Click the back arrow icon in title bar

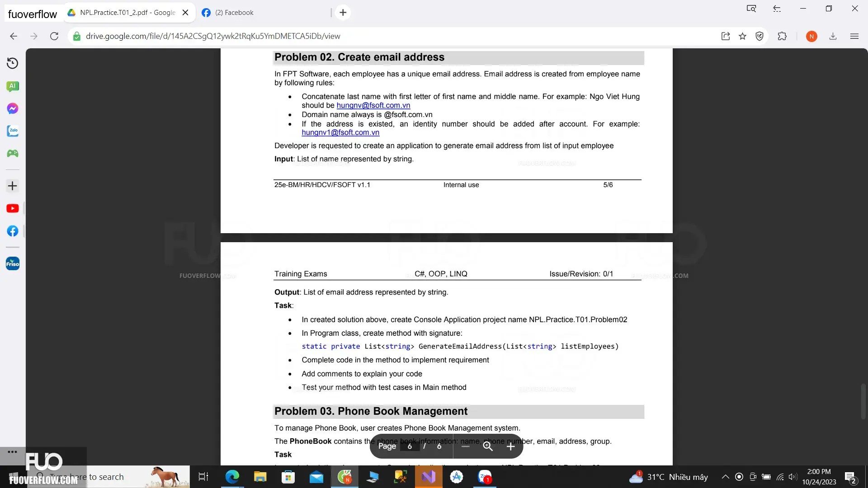pyautogui.click(x=777, y=9)
